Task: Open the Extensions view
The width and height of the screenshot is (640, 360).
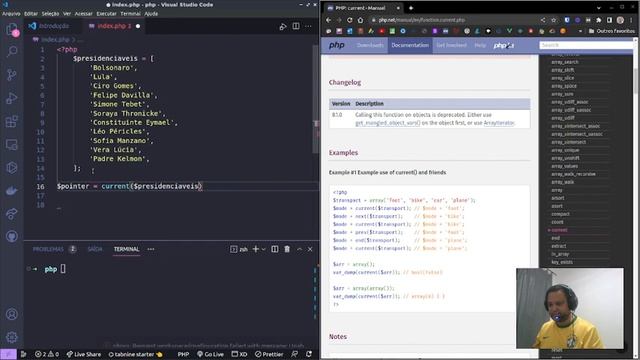Action: click(x=12, y=121)
